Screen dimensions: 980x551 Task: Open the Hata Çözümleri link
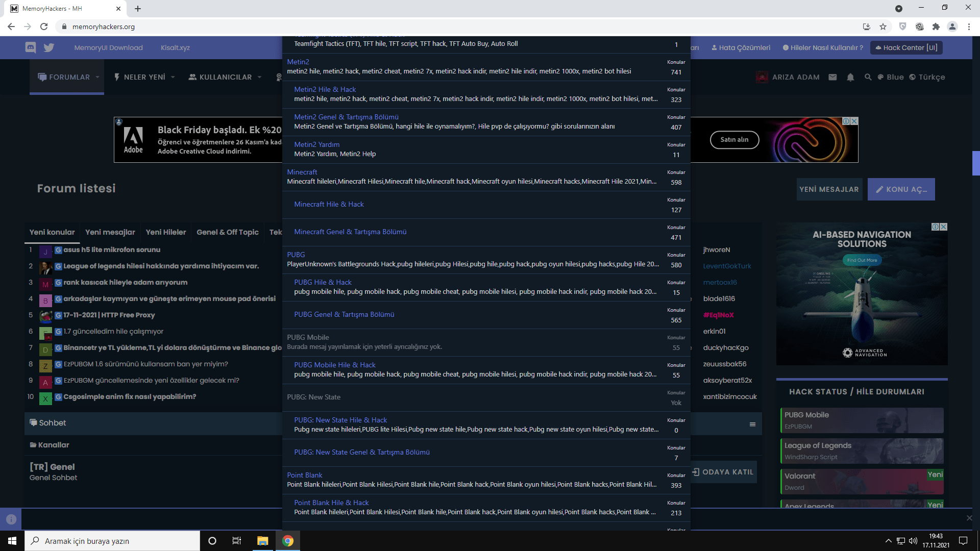click(741, 47)
